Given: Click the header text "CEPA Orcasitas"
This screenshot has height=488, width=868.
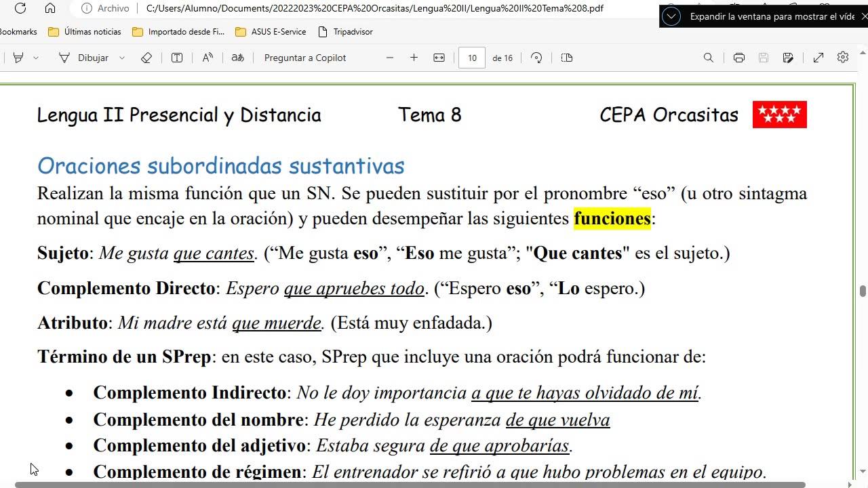Looking at the screenshot, I should pos(669,115).
